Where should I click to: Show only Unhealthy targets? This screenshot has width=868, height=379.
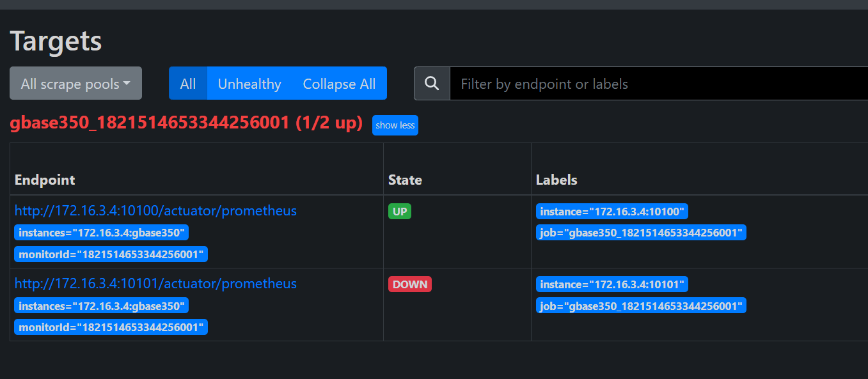point(249,84)
